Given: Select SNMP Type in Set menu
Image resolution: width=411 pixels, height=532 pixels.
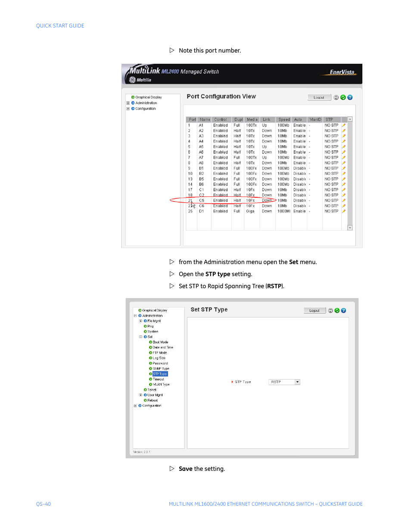Looking at the screenshot, I should (161, 369).
